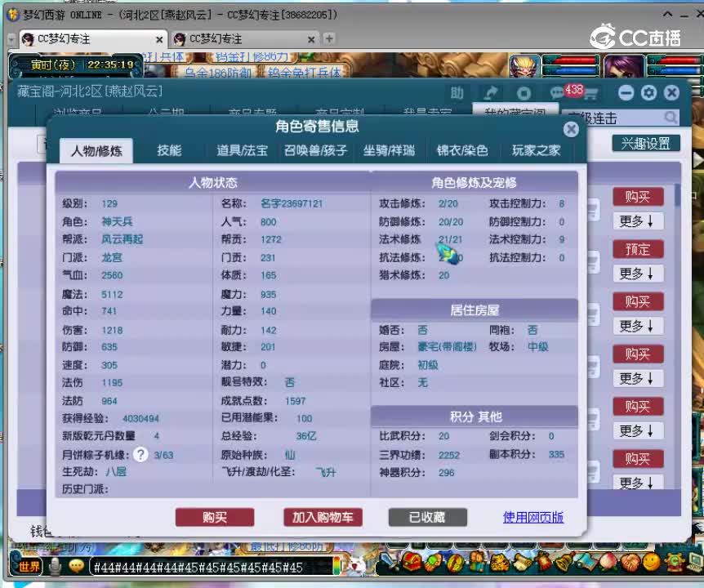Open the treasure chest icon
The image size is (704, 588).
412,561
